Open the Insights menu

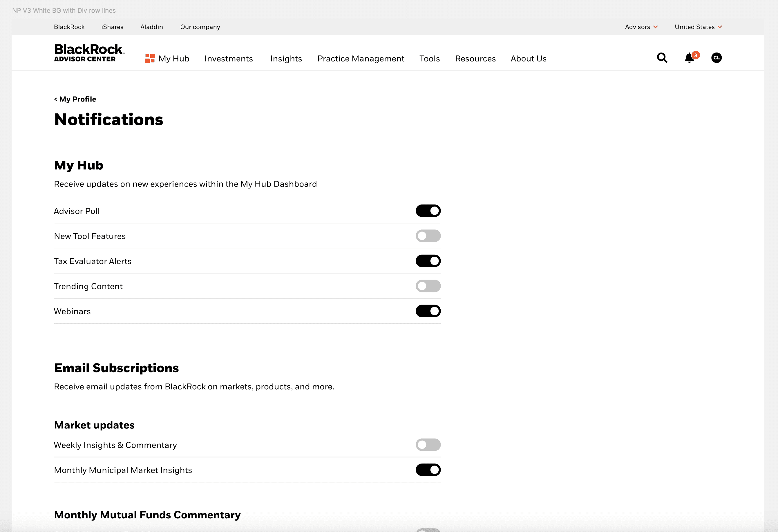(x=286, y=59)
